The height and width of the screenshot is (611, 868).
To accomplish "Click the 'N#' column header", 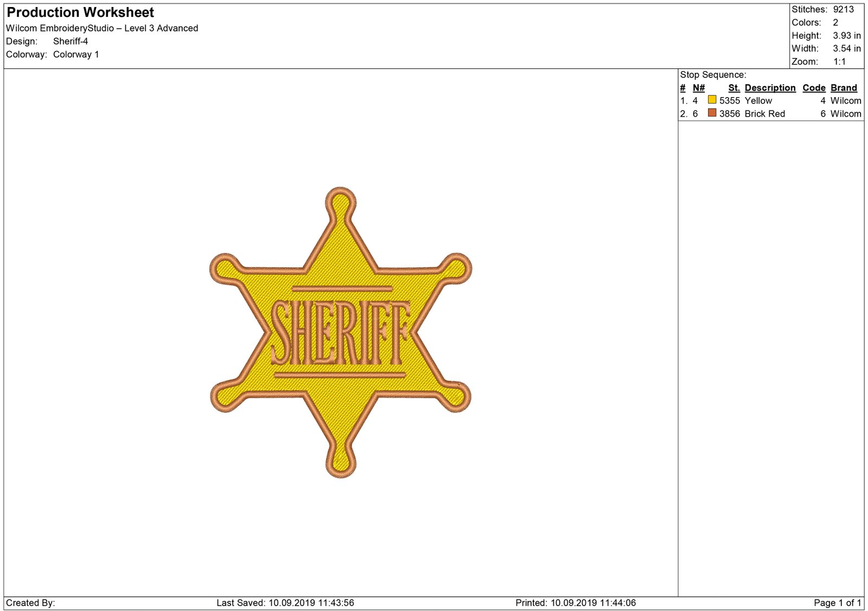I will 699,88.
